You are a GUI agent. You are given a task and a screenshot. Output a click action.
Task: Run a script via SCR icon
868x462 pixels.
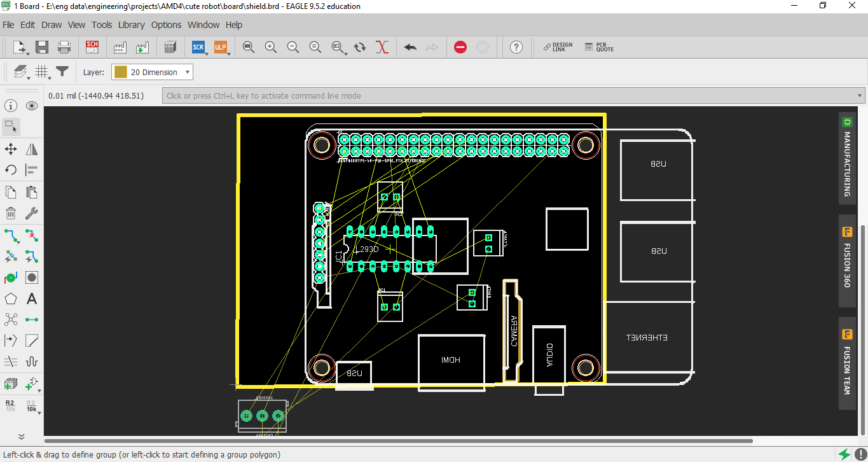tap(198, 47)
